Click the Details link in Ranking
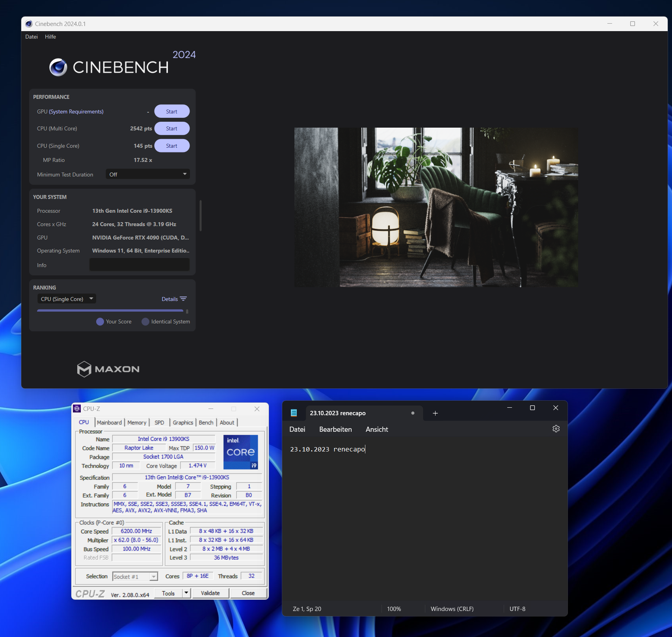This screenshot has height=637, width=672. click(169, 299)
